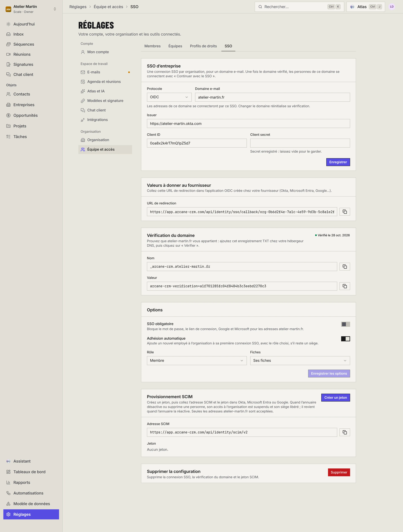
Task: Click the red Supprimer button
Action: pos(339,472)
